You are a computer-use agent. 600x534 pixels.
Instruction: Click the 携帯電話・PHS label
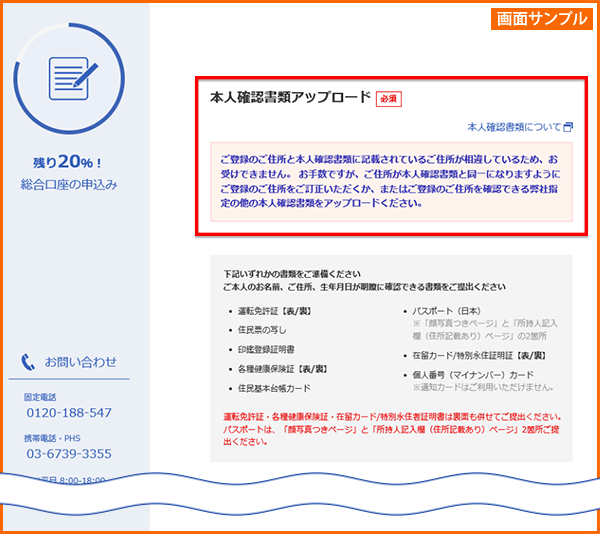coord(52,438)
